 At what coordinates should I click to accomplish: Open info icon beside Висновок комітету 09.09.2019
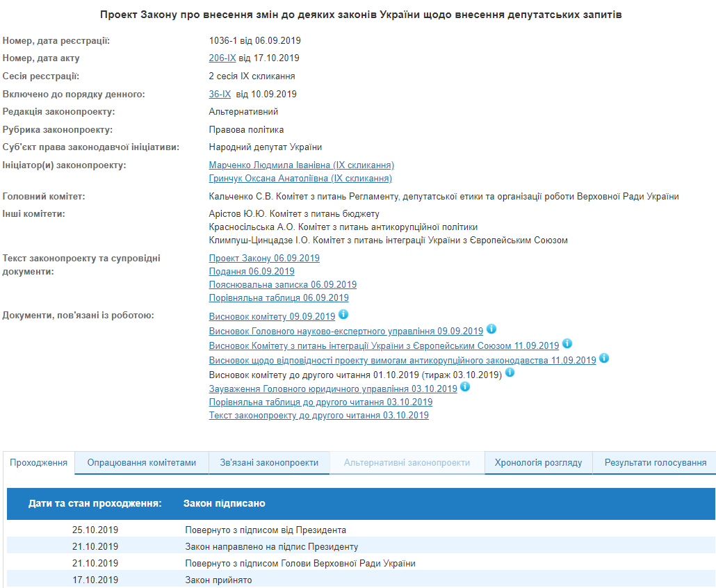(343, 315)
